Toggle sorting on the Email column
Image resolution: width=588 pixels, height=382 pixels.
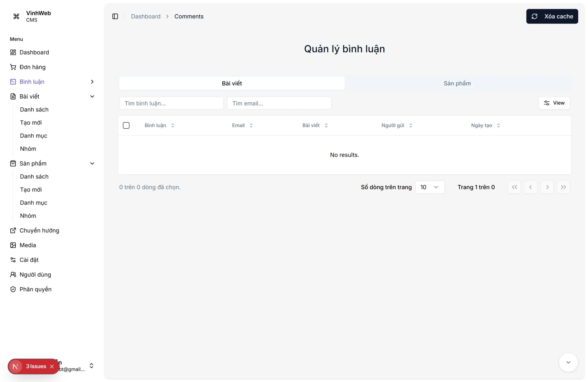click(251, 125)
